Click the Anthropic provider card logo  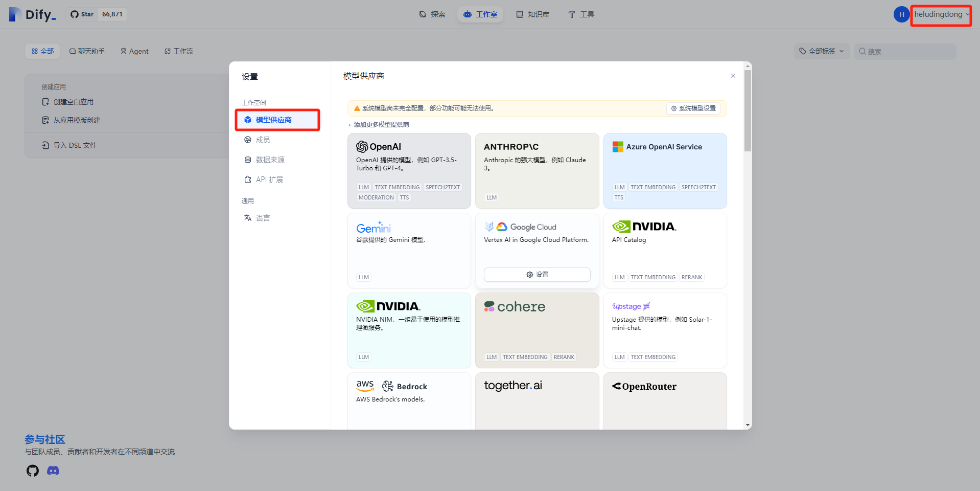[x=511, y=147]
